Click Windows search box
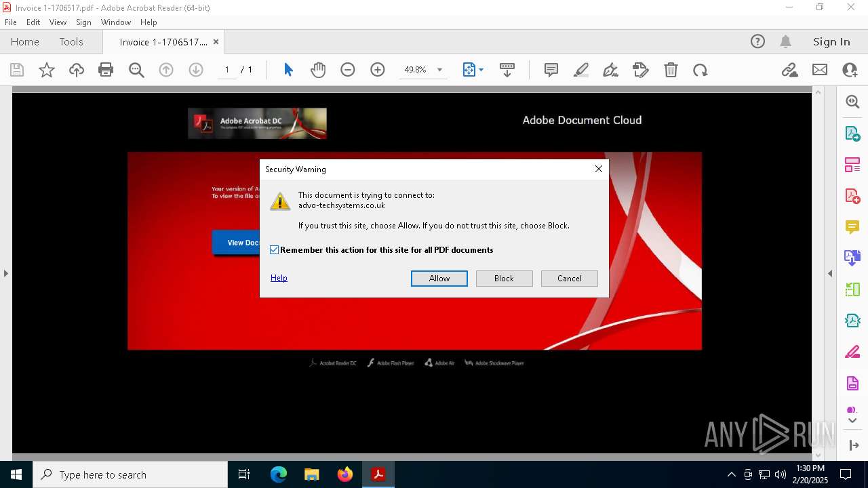 131,474
